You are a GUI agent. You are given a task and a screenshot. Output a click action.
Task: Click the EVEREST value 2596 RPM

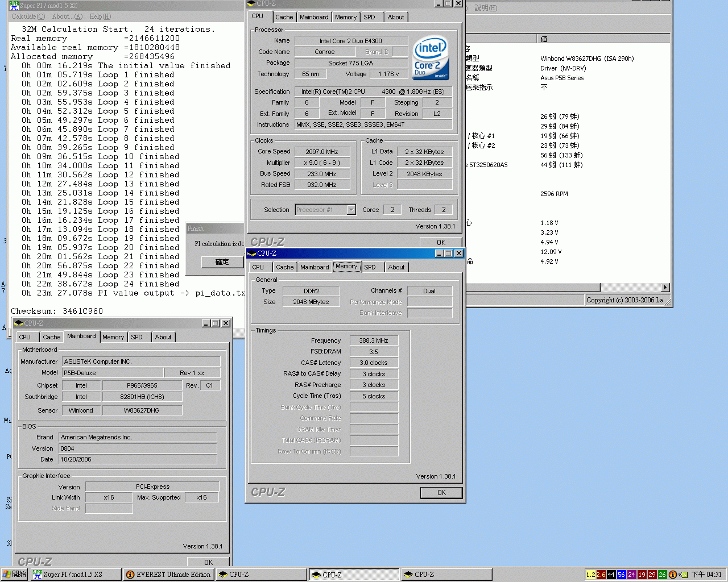554,194
